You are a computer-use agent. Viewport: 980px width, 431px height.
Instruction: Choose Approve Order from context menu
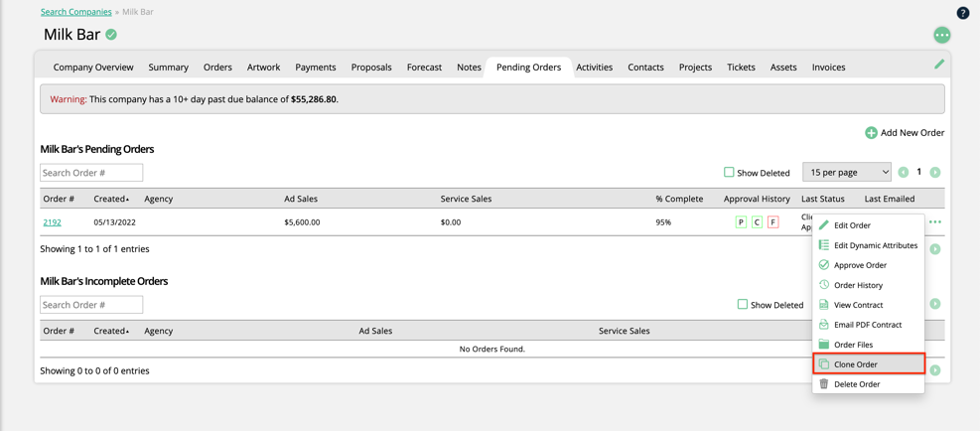pos(868,265)
